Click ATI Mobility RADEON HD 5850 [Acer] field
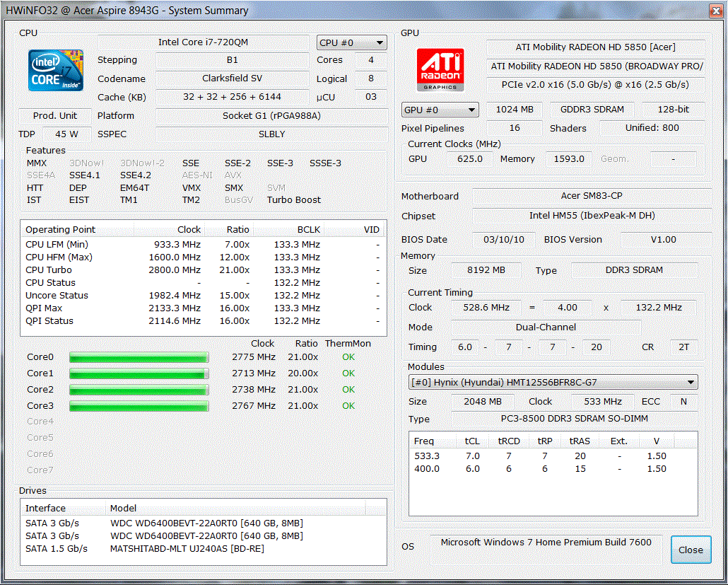 596,47
